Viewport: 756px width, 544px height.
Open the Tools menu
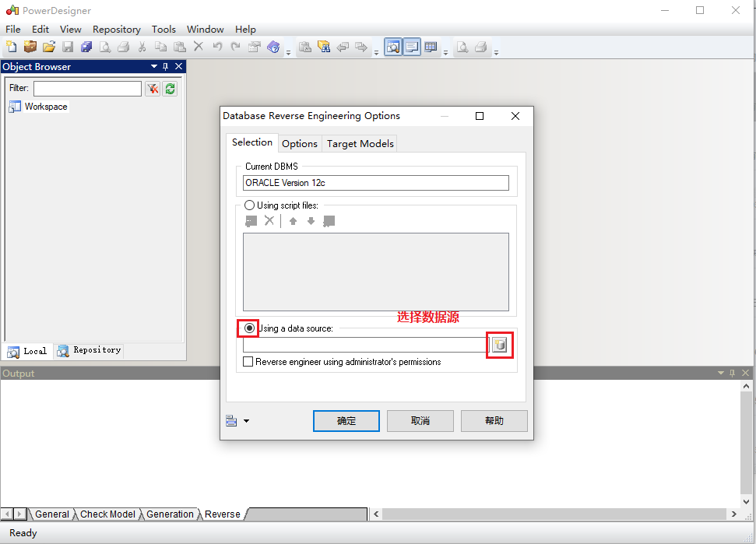pos(164,30)
